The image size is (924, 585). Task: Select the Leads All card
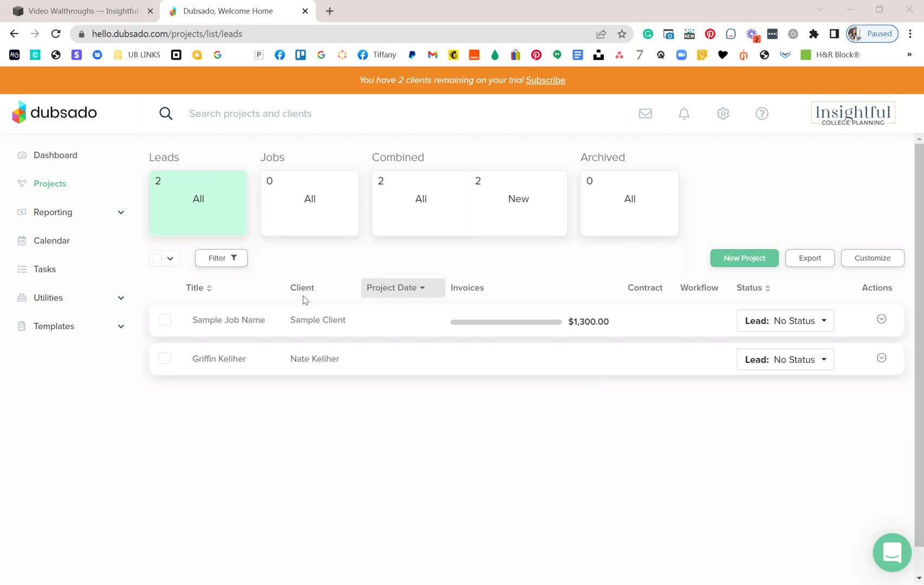tap(198, 203)
